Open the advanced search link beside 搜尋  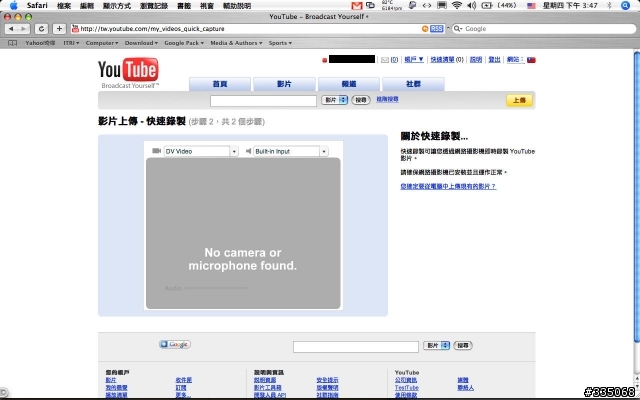coord(387,99)
